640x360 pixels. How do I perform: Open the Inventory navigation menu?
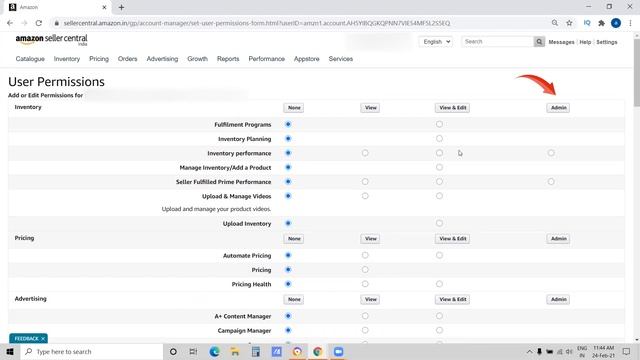[x=67, y=59]
